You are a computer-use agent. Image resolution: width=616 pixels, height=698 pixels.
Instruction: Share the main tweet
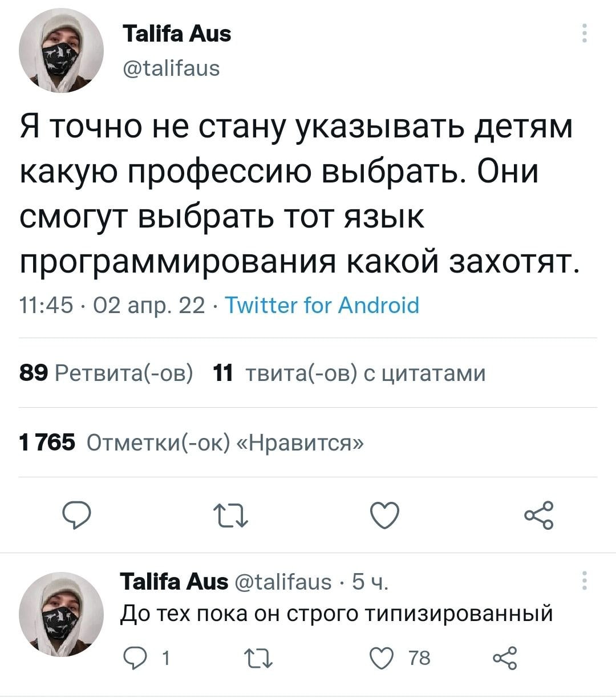[x=539, y=516]
